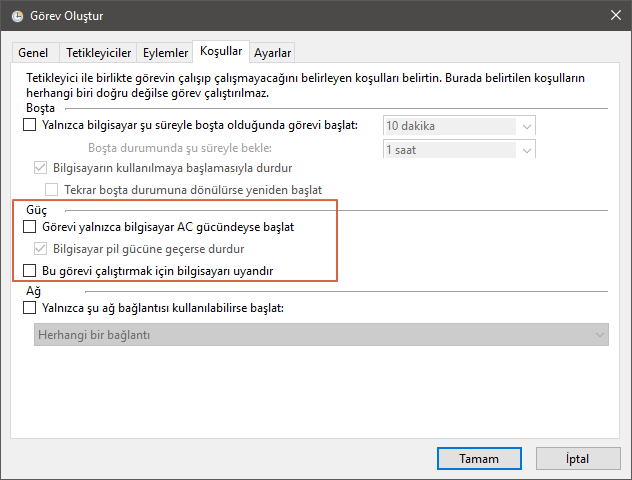This screenshot has width=632, height=480.
Task: Open the '10 dakika' idle duration dropdown
Action: click(459, 126)
